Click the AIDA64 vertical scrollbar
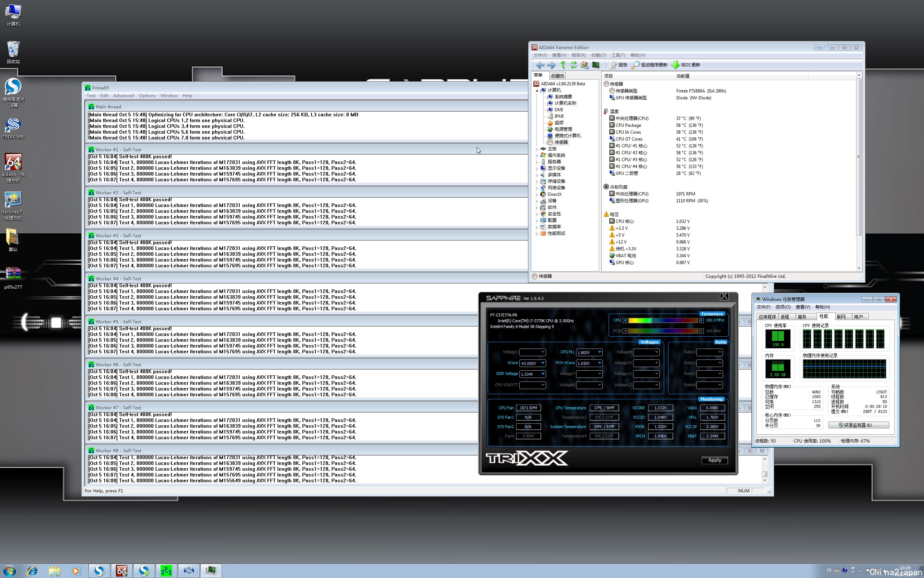 click(859, 172)
